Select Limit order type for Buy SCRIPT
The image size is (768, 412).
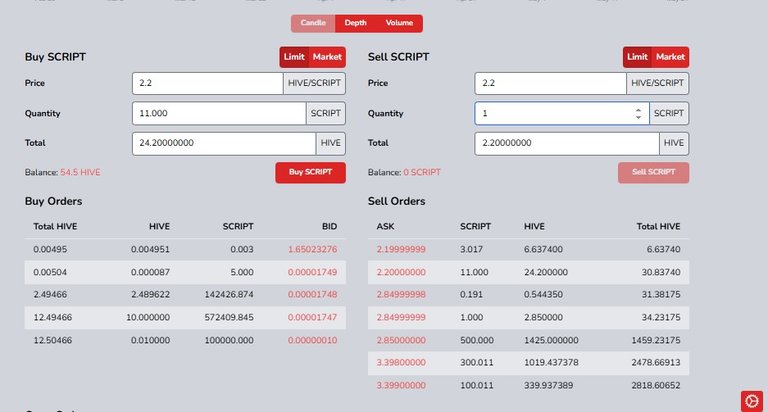click(294, 57)
